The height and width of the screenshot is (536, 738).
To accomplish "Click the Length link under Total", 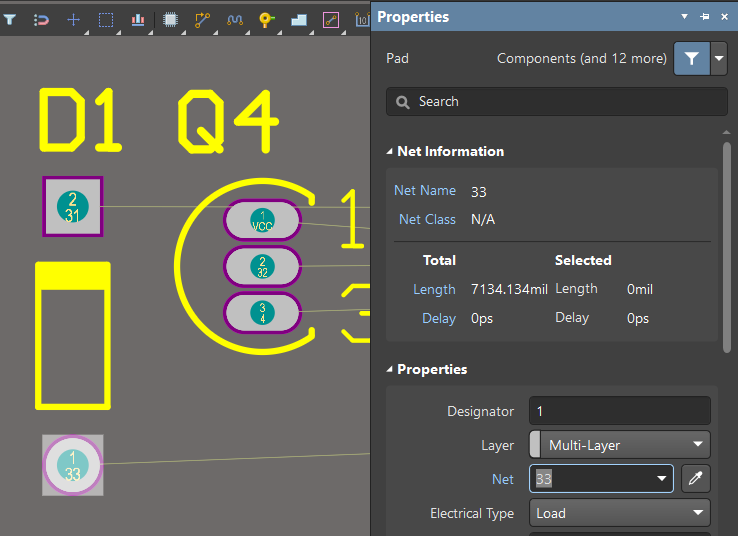I will (x=434, y=289).
